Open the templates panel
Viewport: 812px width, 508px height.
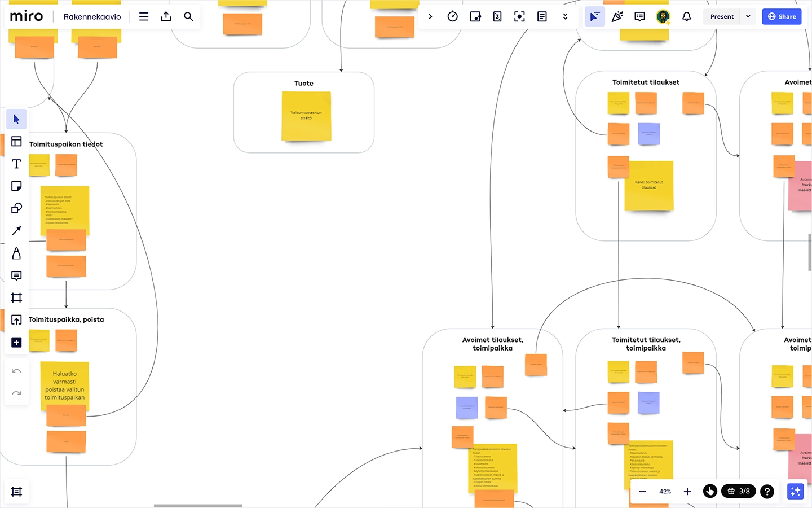(16, 141)
